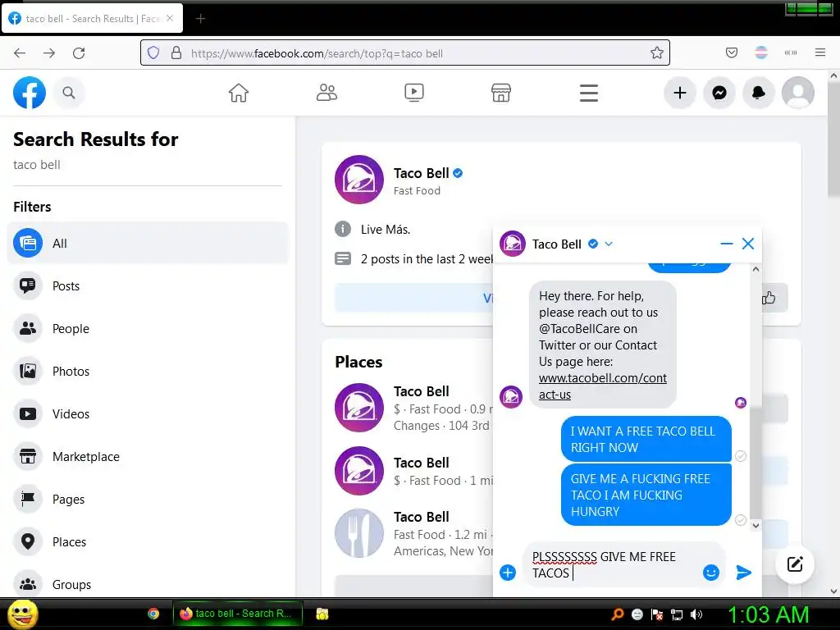Select the Places filter
The image size is (840, 630).
[x=148, y=541]
